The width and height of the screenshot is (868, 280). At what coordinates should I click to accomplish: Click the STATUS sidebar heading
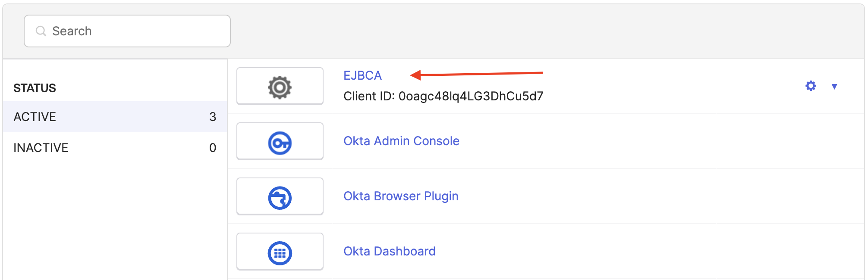pyautogui.click(x=35, y=88)
